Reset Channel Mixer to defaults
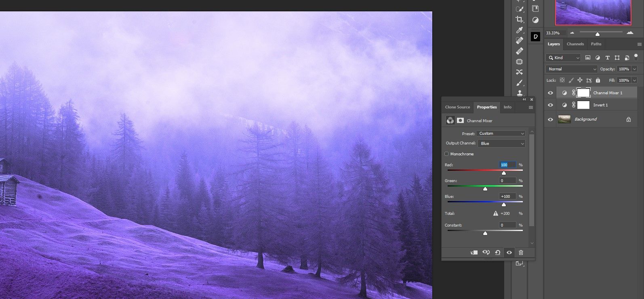Screen dimensions: 644x299 click(x=498, y=252)
